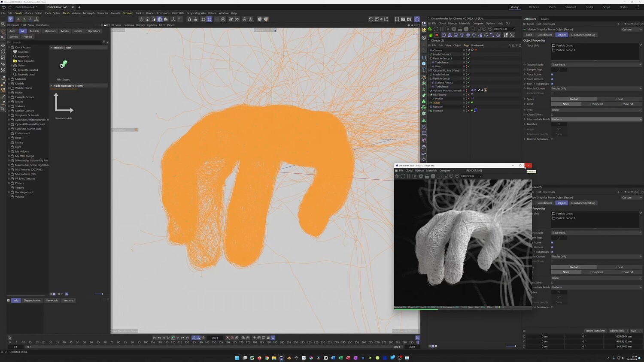The width and height of the screenshot is (644, 362).
Task: Click the Materials filter button in asset browser
Action: pos(50,31)
